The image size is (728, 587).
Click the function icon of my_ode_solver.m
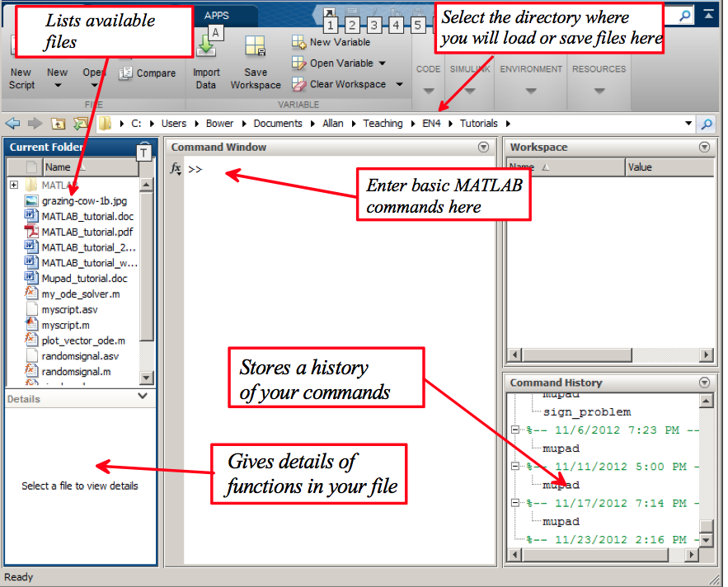[31, 293]
